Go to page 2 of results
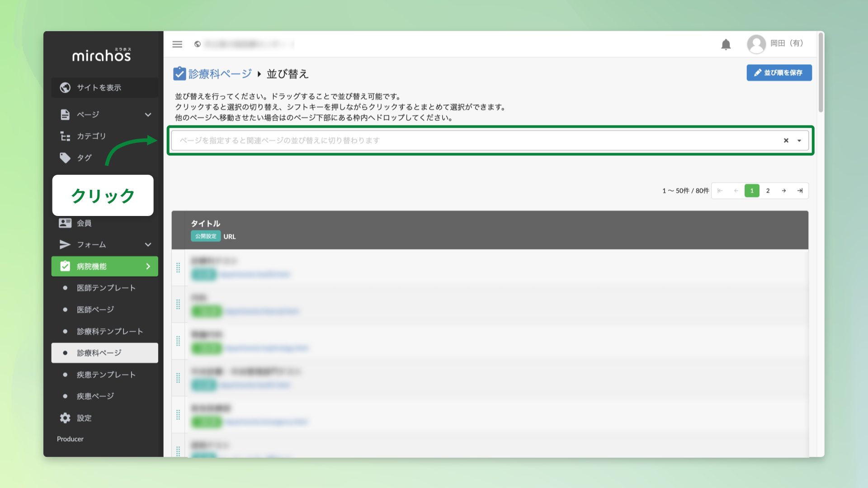 [768, 191]
